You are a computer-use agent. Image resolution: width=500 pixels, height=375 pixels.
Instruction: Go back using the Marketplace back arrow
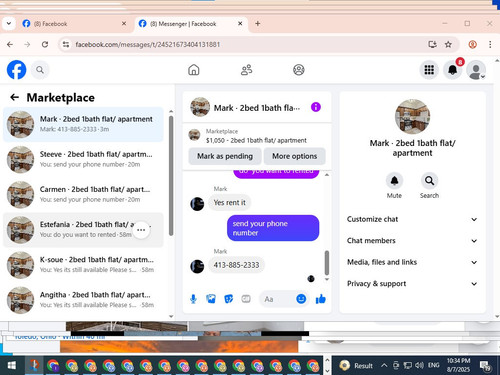[x=14, y=97]
